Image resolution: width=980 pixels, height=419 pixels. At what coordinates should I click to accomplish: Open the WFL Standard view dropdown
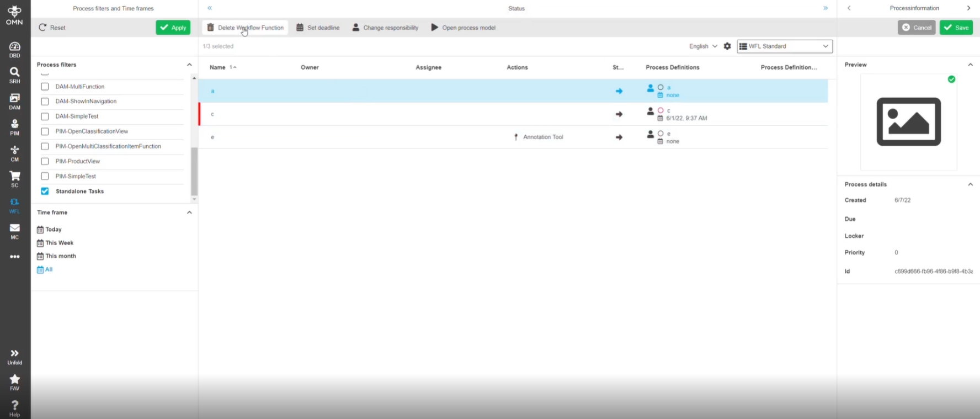pos(784,46)
